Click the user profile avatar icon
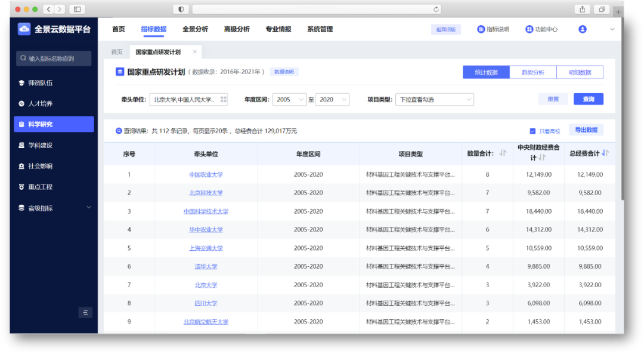Screen dimensions: 644x354 [x=583, y=29]
